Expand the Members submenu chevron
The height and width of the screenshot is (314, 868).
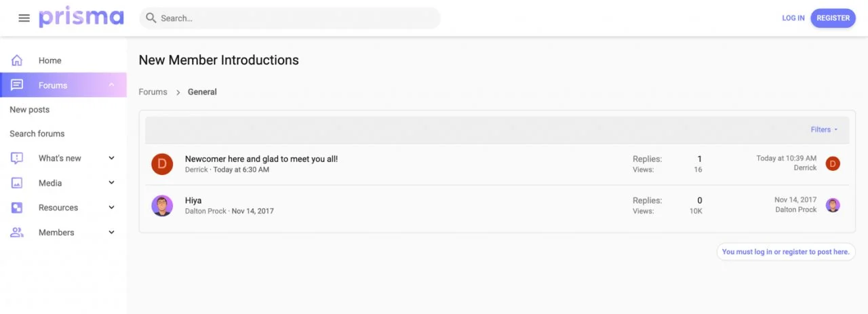[x=112, y=233]
